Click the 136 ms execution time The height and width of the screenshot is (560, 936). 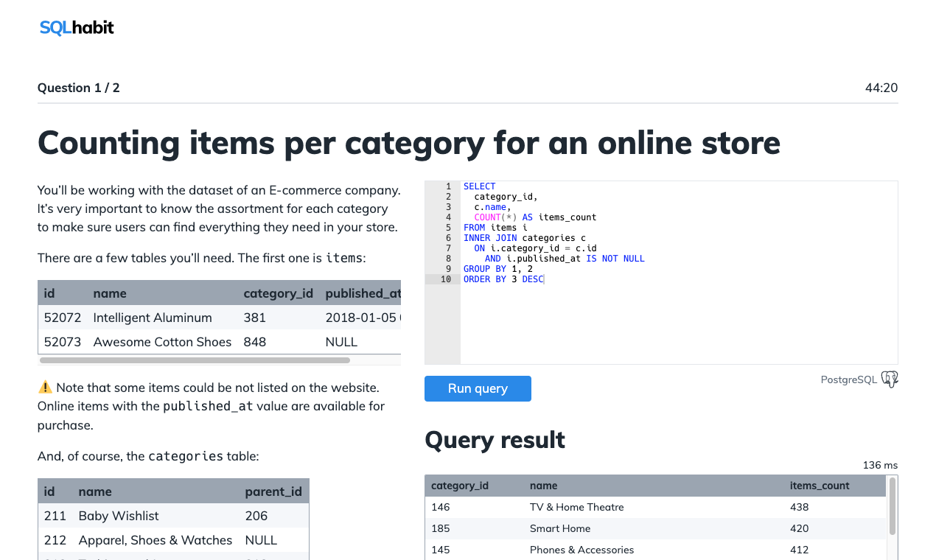(x=879, y=465)
